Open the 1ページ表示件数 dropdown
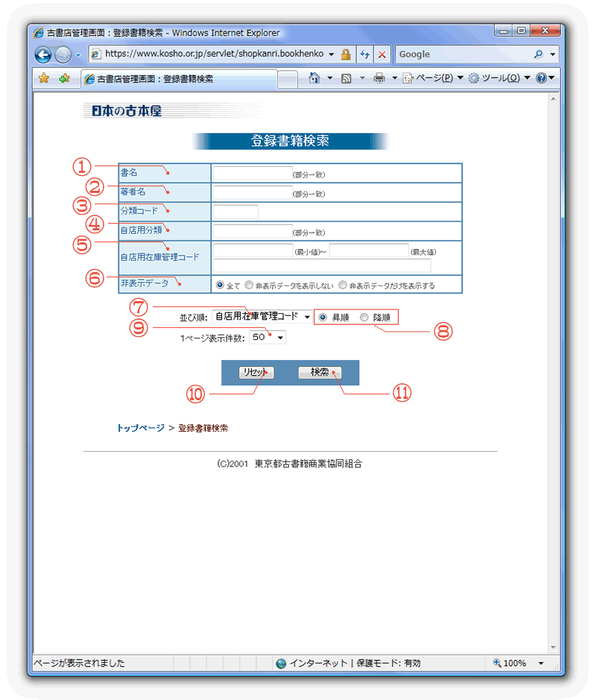This screenshot has width=596, height=700. [x=267, y=337]
